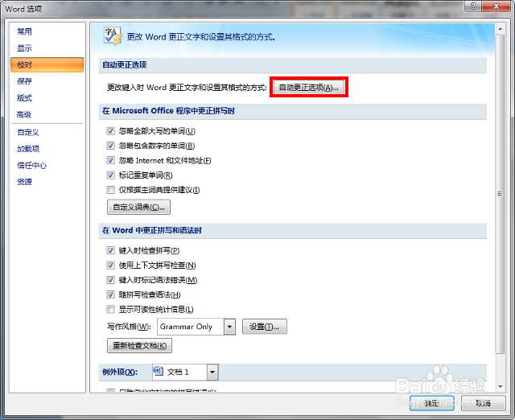Toggle 键入时标记语法错误 checkbox

click(x=110, y=280)
